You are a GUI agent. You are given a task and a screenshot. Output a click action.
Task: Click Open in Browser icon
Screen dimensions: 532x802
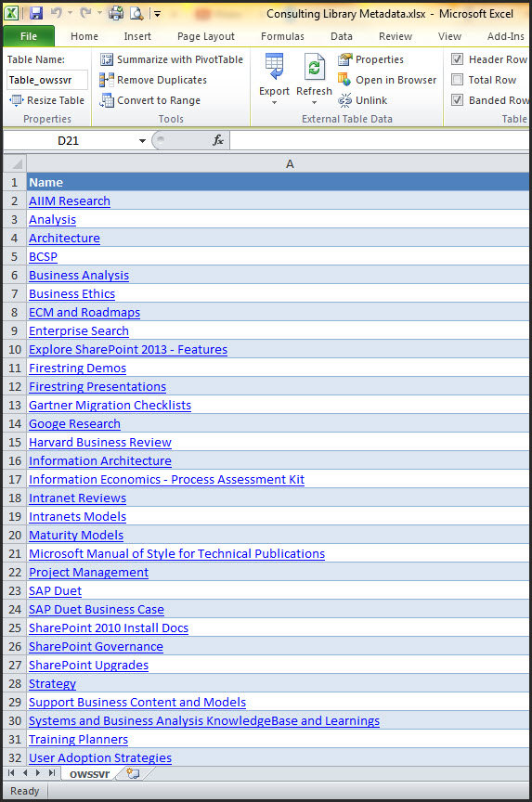pos(344,80)
